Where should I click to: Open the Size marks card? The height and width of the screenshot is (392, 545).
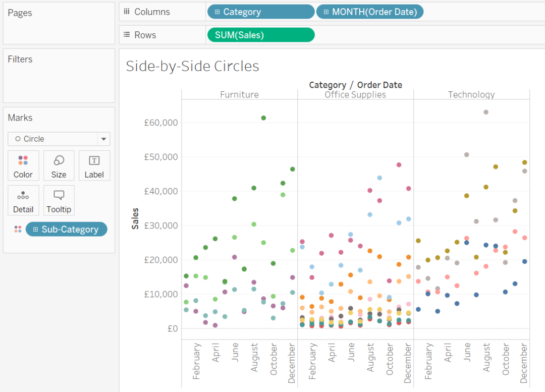[x=59, y=165]
